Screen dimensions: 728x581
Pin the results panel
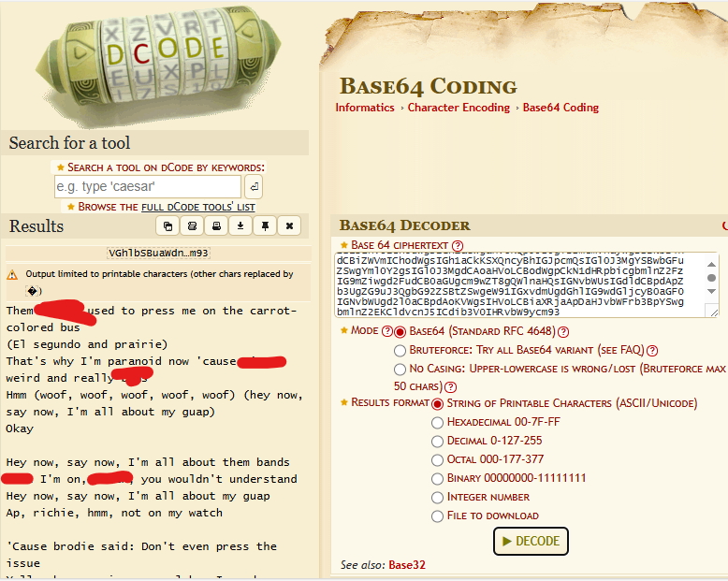point(265,226)
